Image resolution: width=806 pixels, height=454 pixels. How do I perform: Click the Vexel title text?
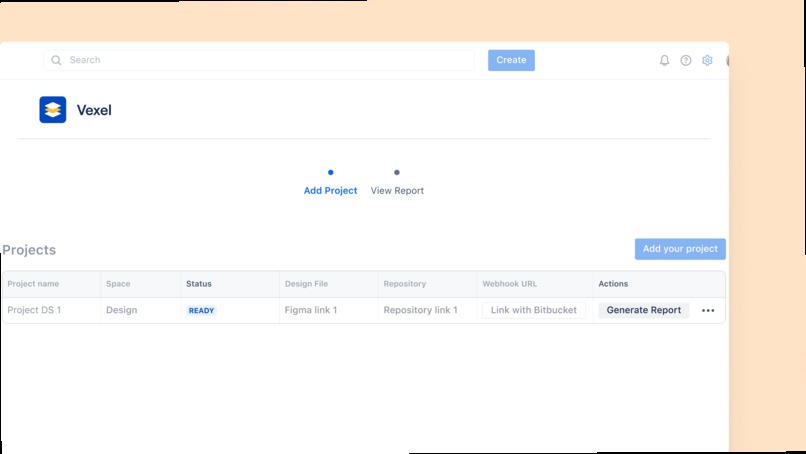[x=94, y=110]
